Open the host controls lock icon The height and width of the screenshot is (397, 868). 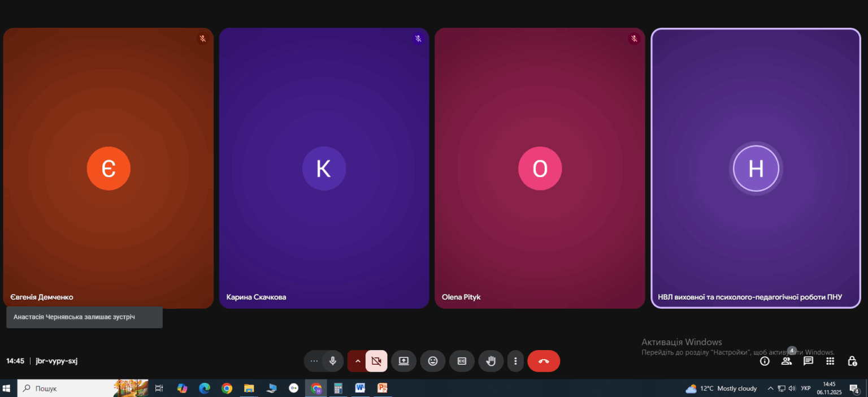click(852, 361)
